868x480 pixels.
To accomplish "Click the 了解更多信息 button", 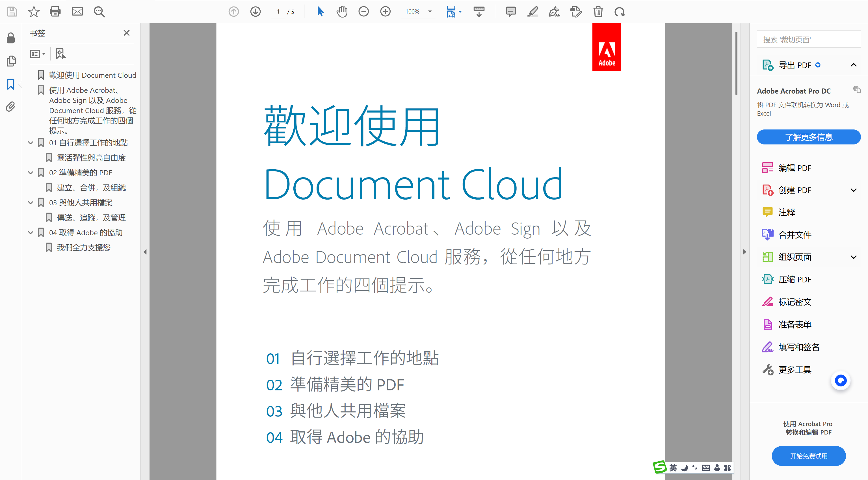I will click(x=808, y=137).
